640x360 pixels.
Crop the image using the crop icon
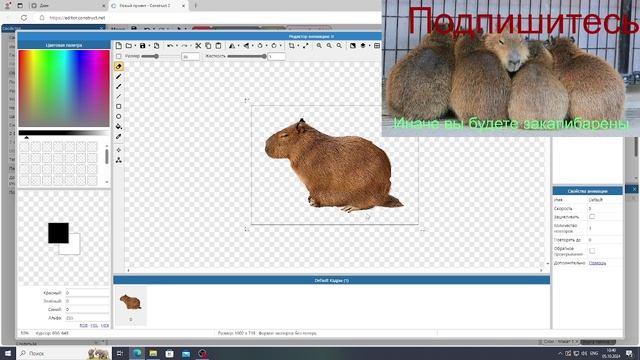pos(291,46)
